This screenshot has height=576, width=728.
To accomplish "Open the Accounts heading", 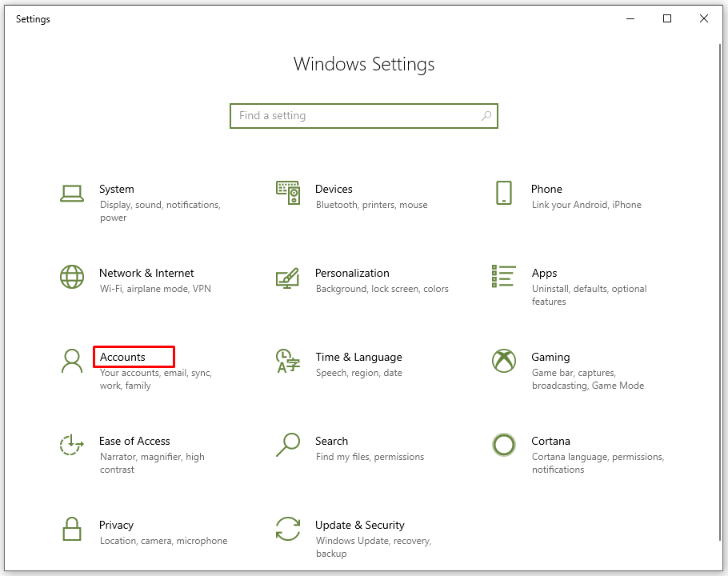I will tap(122, 357).
